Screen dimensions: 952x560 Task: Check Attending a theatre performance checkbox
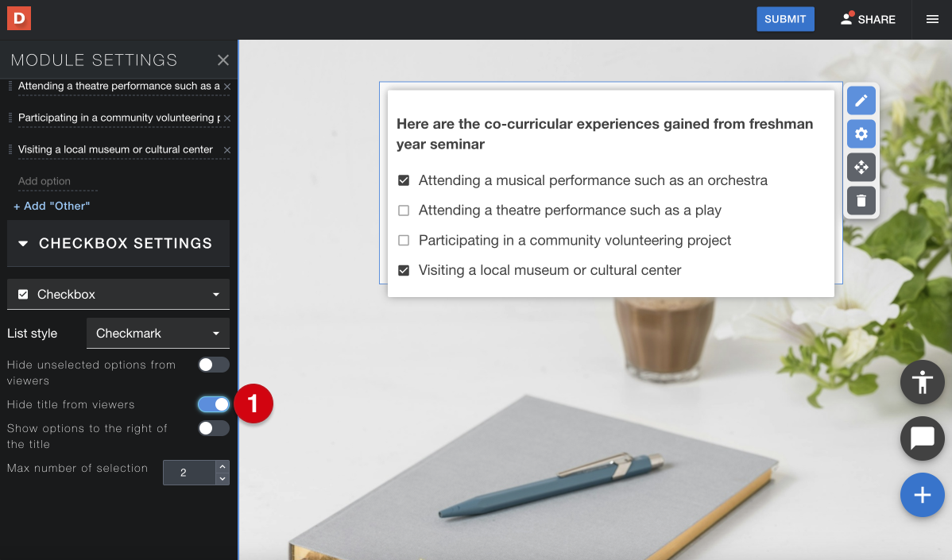(x=404, y=210)
